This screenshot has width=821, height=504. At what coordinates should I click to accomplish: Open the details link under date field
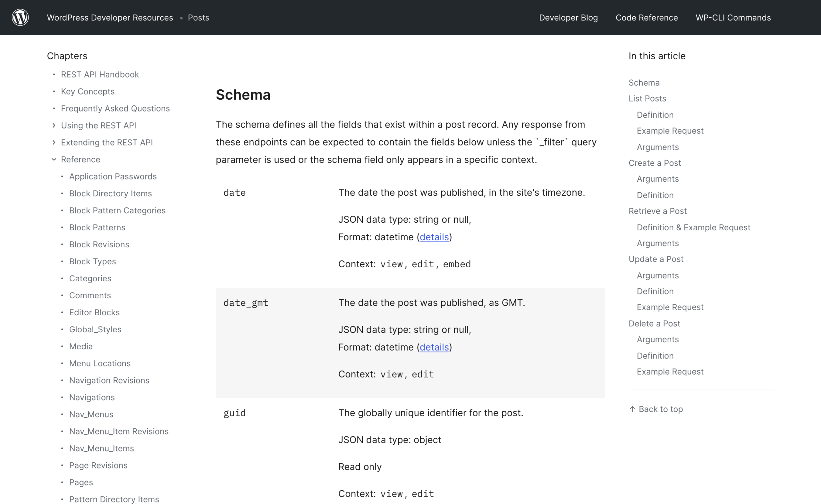click(x=434, y=237)
